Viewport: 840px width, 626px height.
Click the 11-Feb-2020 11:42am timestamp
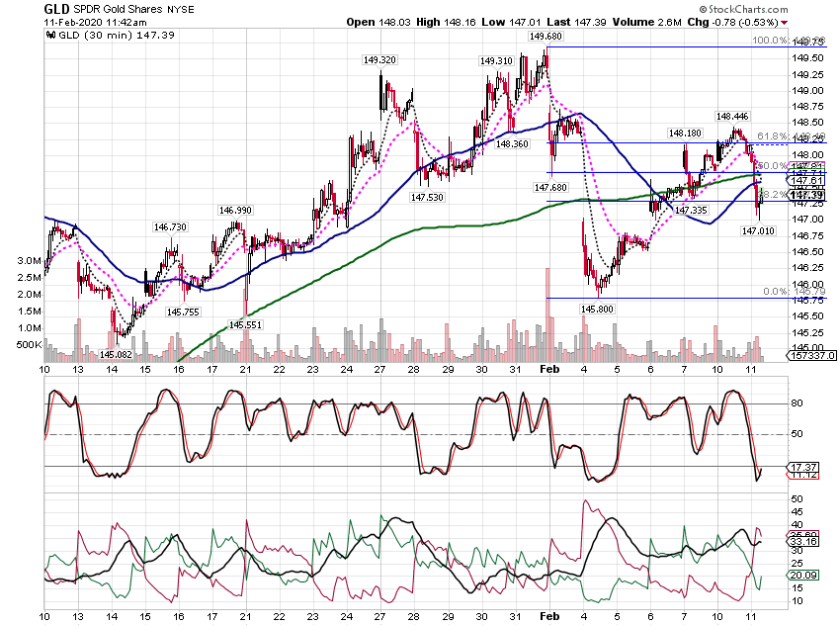[x=95, y=23]
